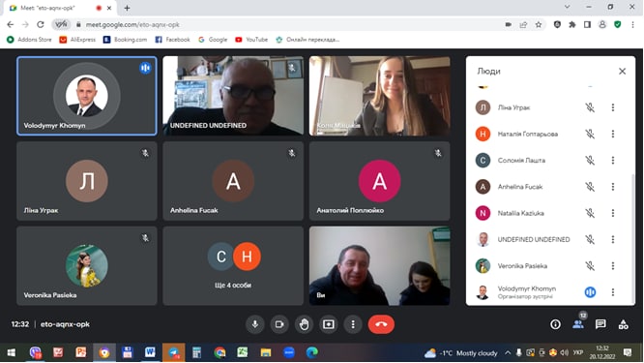Toggle the microphone in call controls
The height and width of the screenshot is (363, 644).
pos(255,324)
